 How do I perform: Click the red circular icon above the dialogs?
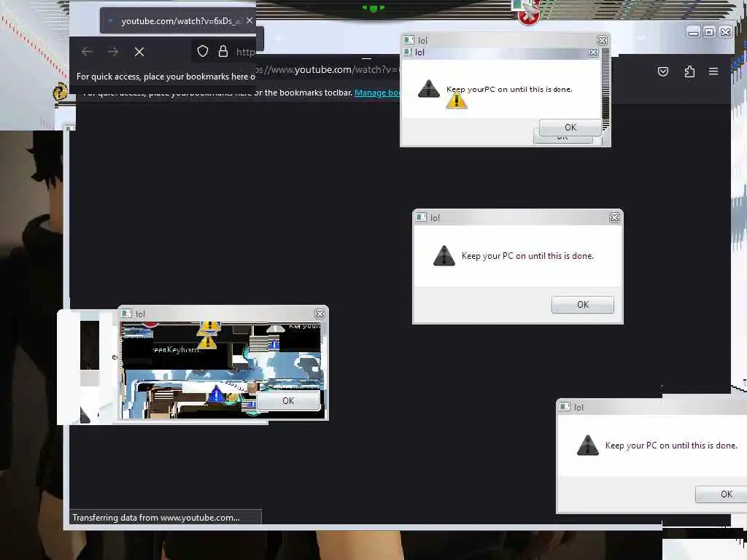(528, 16)
